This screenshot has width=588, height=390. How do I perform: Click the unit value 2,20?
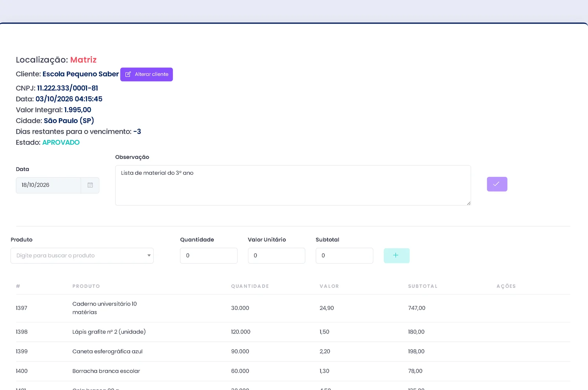coord(325,351)
